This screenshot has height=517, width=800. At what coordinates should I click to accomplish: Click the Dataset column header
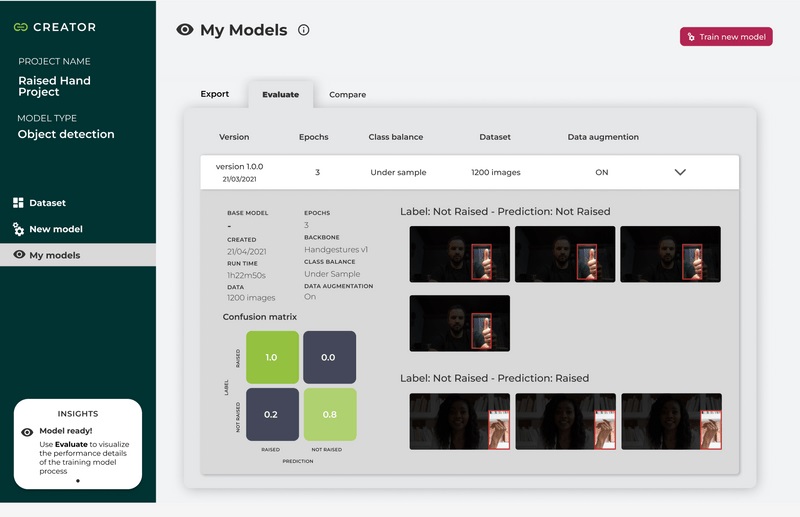tap(495, 137)
